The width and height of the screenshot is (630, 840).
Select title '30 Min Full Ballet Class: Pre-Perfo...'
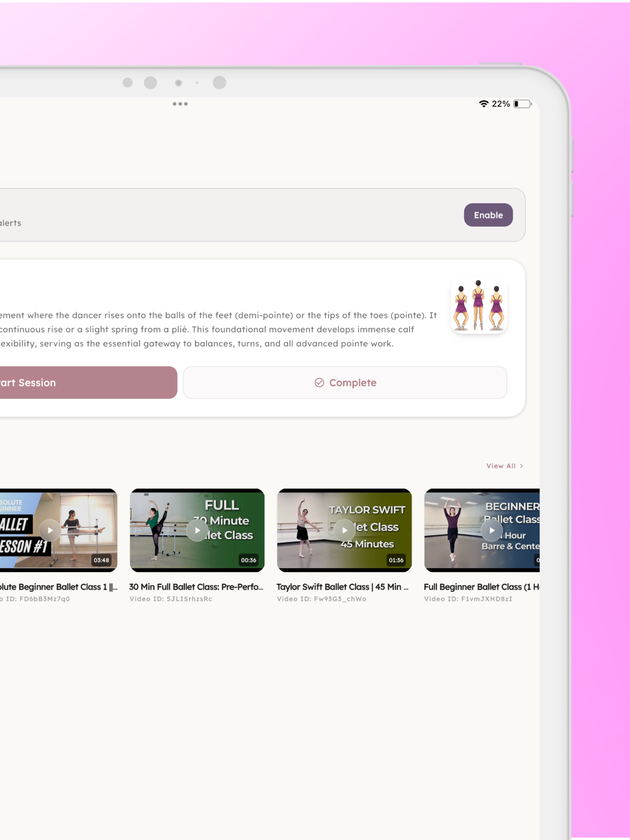[196, 587]
